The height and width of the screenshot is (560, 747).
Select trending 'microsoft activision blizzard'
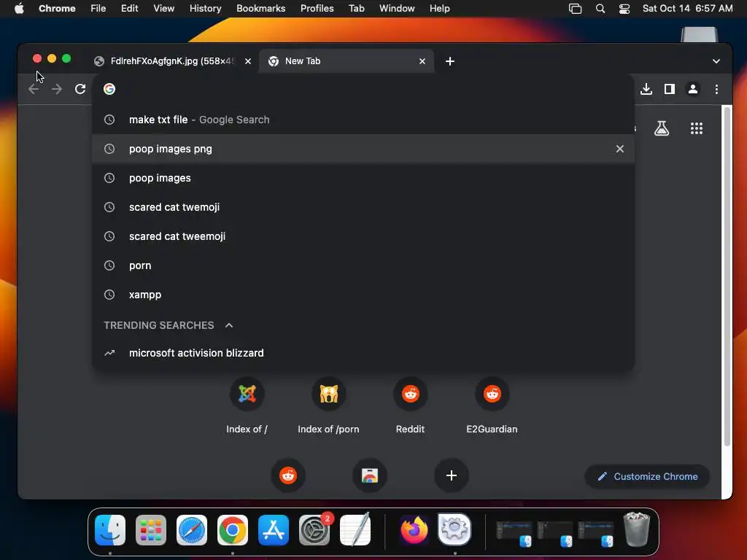363,353
